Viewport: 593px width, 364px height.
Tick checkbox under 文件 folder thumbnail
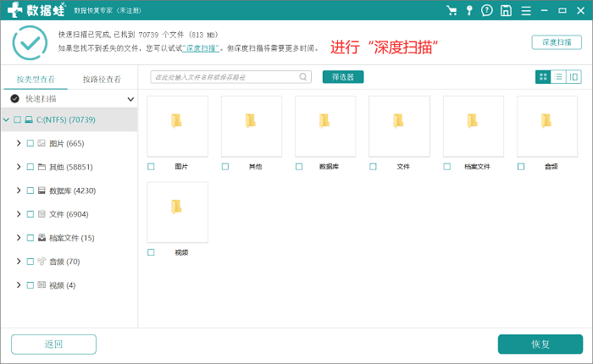[x=373, y=166]
